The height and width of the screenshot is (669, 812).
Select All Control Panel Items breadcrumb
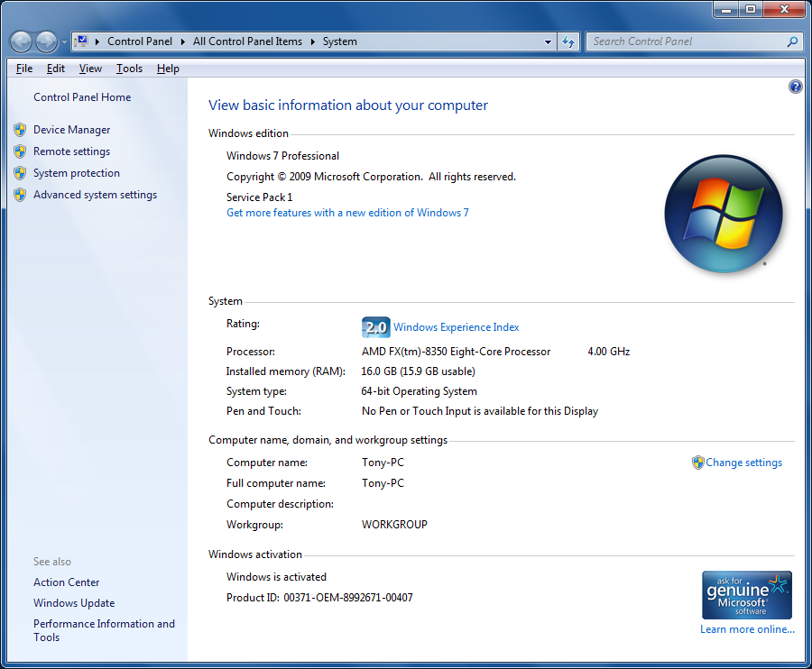click(x=247, y=41)
